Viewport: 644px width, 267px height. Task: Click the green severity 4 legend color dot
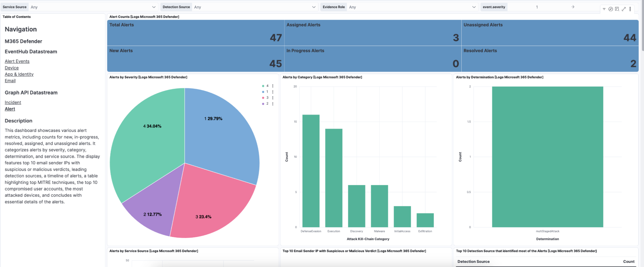coord(263,86)
